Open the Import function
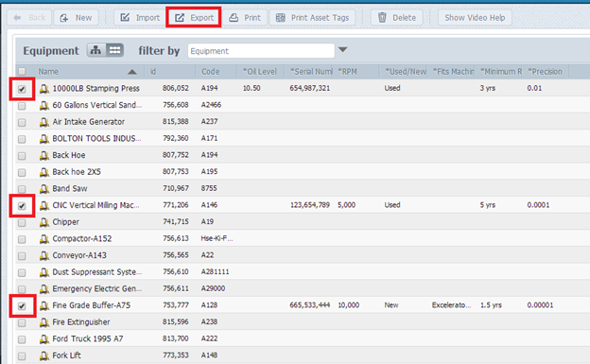Image resolution: width=590 pixels, height=364 pixels. 140,18
